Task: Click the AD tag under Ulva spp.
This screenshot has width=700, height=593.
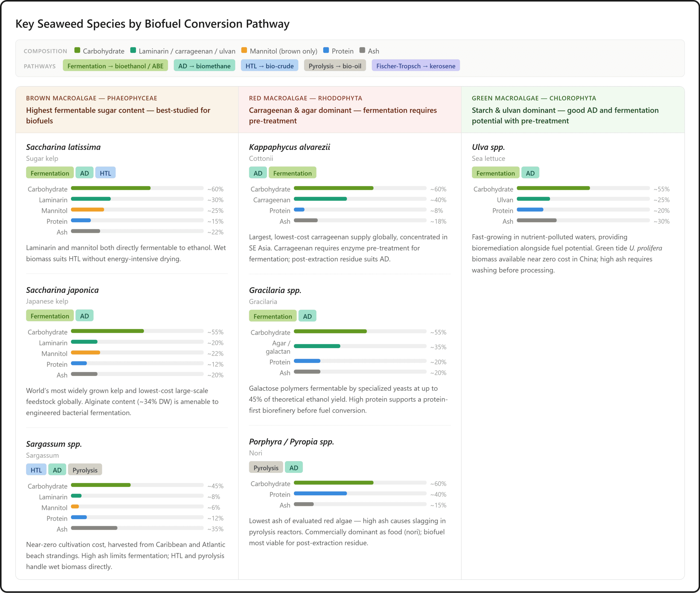Action: [530, 173]
